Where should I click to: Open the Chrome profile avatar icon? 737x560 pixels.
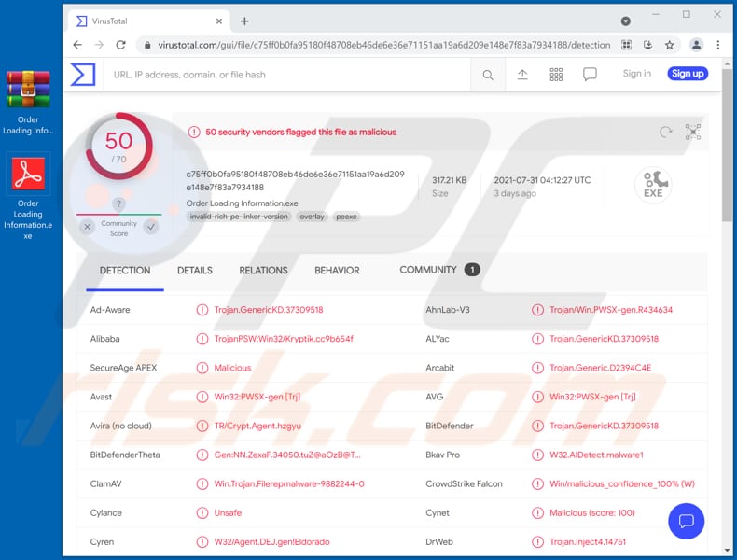696,45
